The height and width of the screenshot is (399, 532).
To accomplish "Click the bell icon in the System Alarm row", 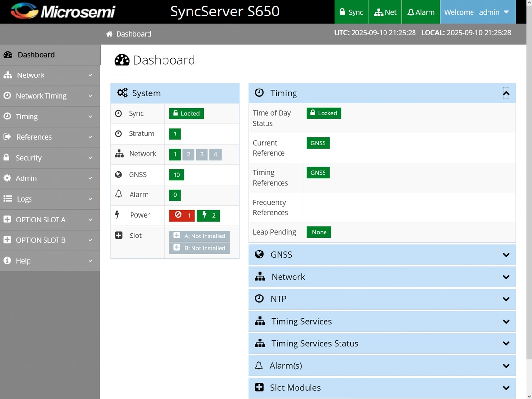I will (118, 194).
